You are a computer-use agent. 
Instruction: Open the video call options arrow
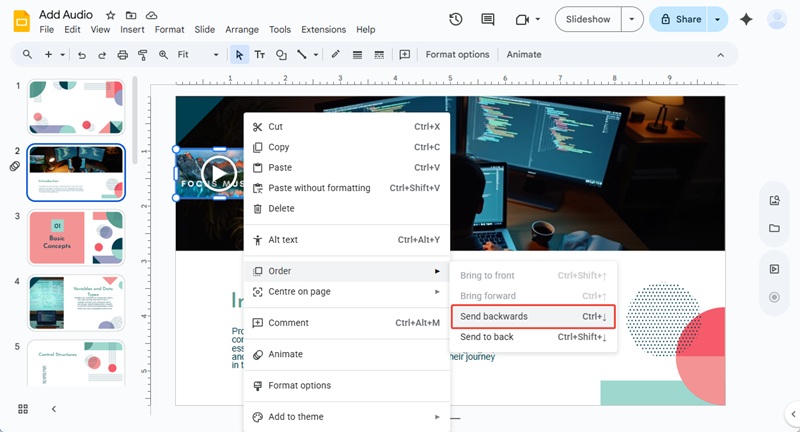click(538, 19)
